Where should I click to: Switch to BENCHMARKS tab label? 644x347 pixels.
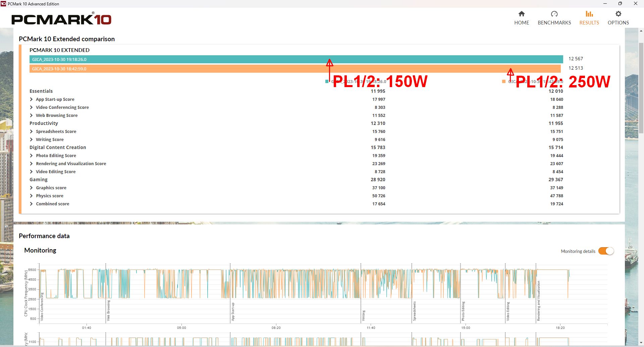554,23
